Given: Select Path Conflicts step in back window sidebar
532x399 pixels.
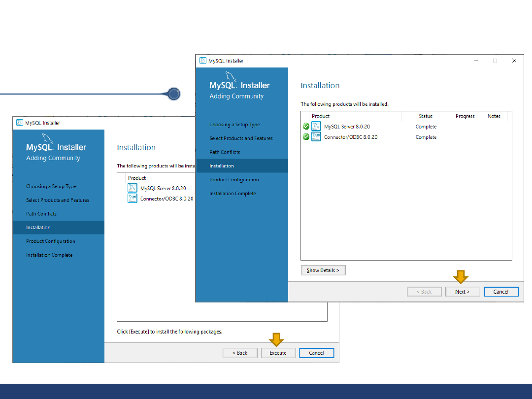Looking at the screenshot, I should tap(41, 214).
